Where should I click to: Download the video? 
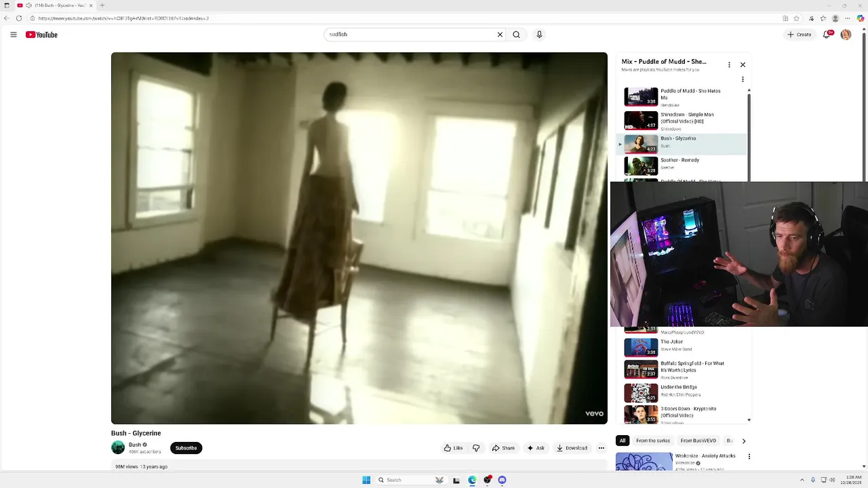572,448
